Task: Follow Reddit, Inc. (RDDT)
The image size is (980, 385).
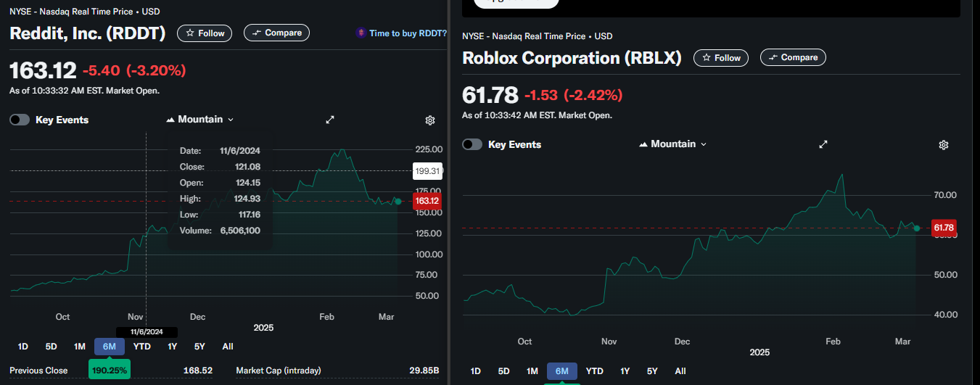Action: point(205,33)
